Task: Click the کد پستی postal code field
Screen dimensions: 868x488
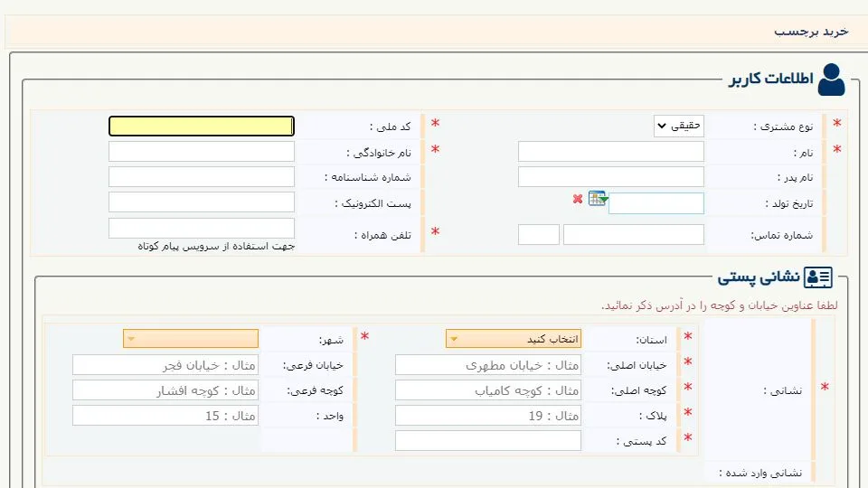Action: [x=488, y=441]
